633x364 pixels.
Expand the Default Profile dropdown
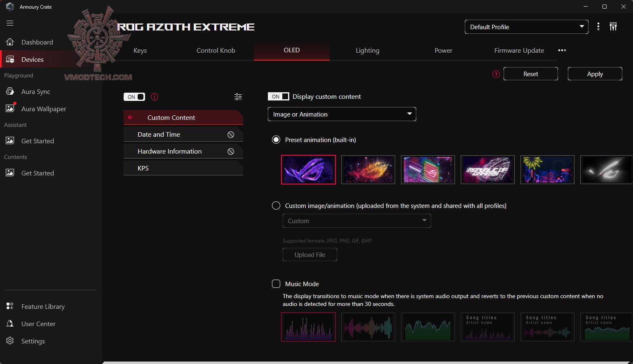pyautogui.click(x=527, y=27)
